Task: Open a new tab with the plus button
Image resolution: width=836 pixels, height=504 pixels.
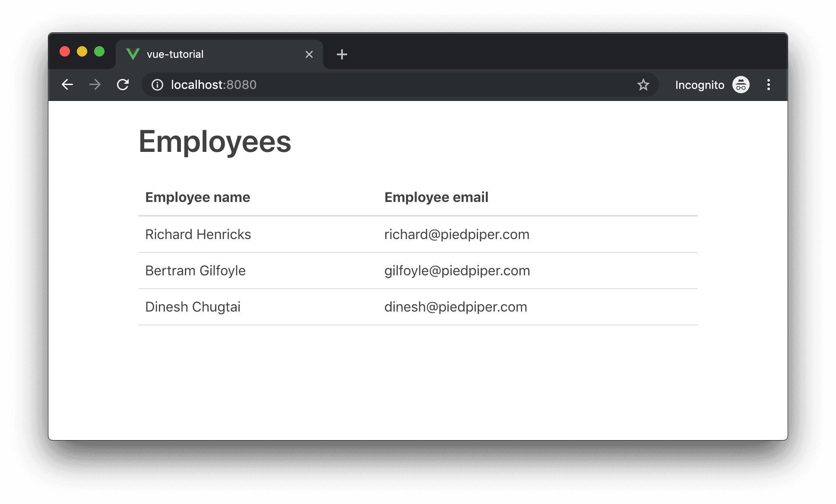Action: [x=342, y=54]
